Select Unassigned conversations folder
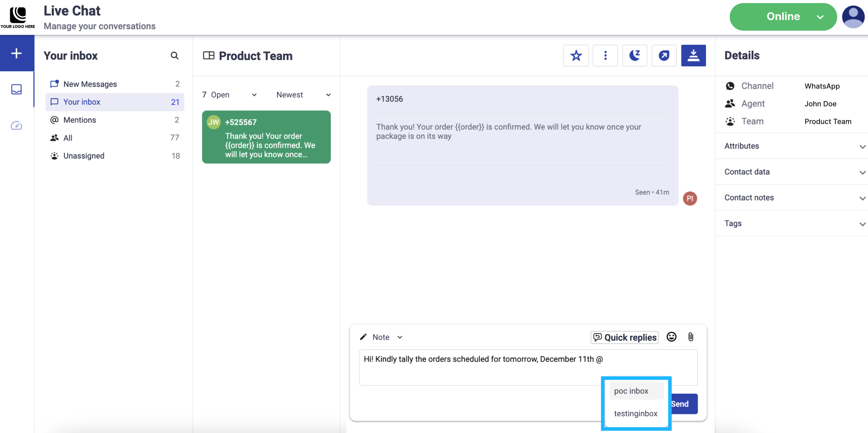This screenshot has width=868, height=433. pos(84,156)
